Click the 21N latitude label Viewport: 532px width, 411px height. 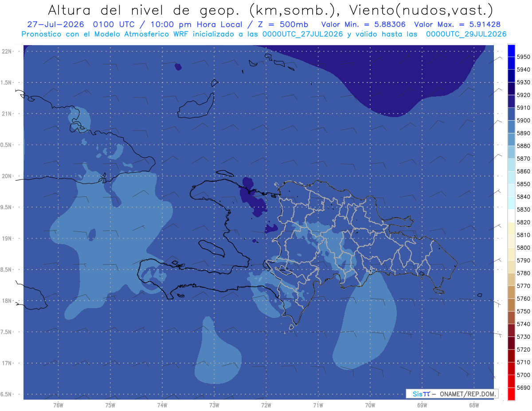[7, 114]
